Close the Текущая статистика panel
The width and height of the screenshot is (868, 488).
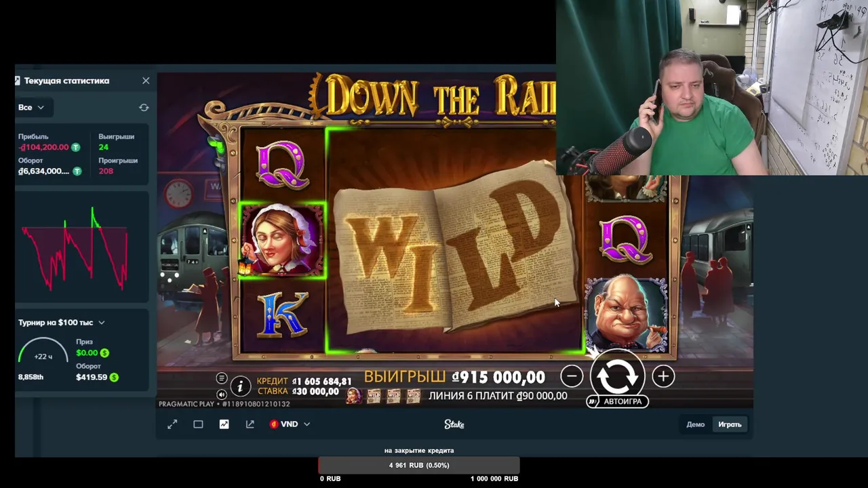click(146, 81)
